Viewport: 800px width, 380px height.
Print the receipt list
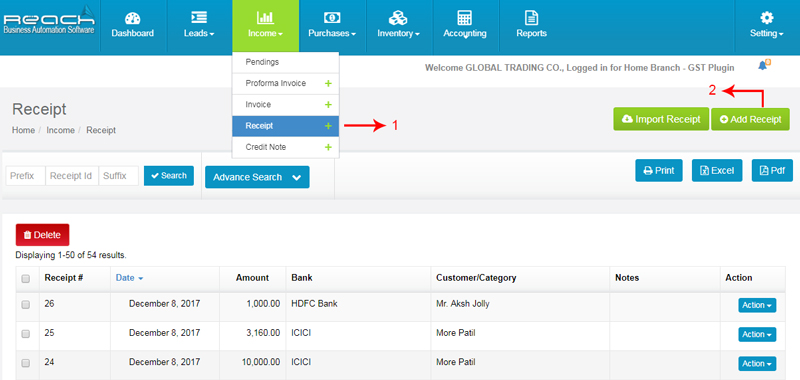click(659, 170)
